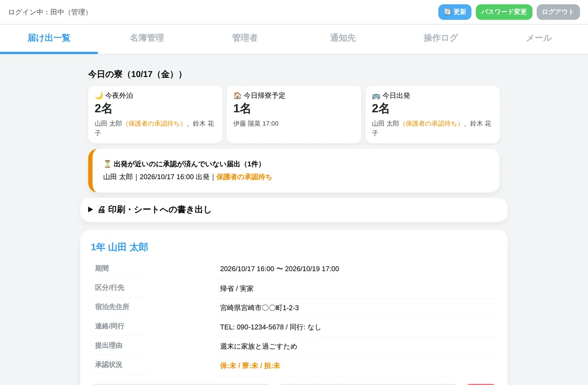
Task: Click the reason 週末に家族と過ごすため
Action: tap(259, 346)
